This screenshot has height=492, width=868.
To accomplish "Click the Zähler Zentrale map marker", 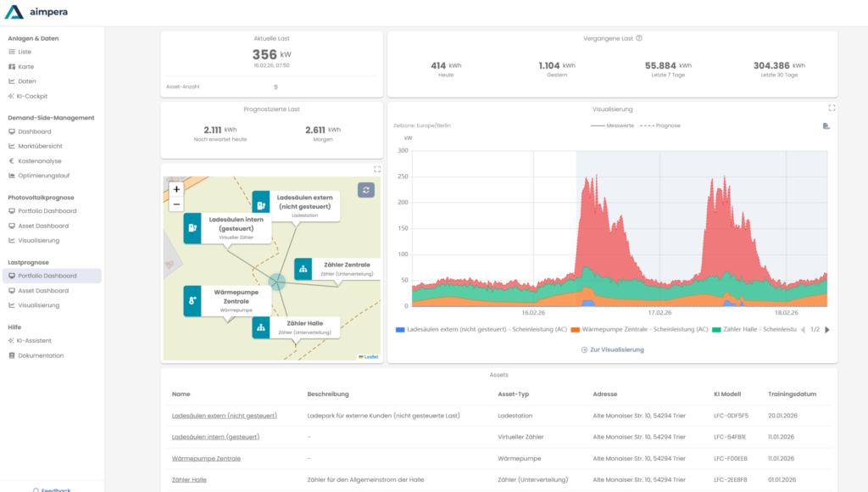I will [303, 269].
